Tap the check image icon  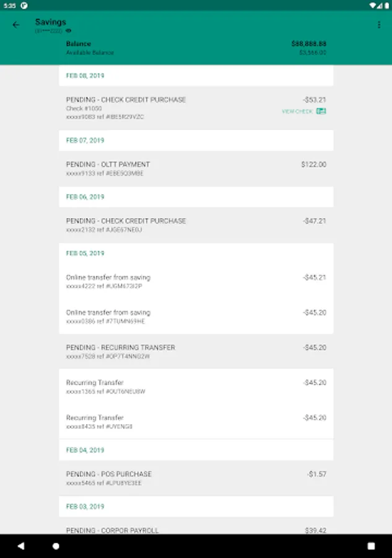[x=321, y=111]
